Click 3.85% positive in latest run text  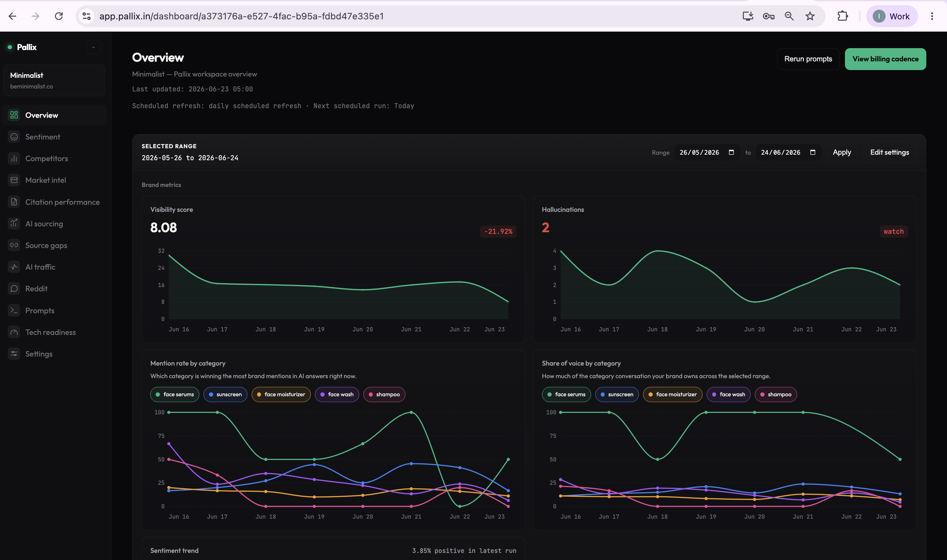pyautogui.click(x=464, y=551)
